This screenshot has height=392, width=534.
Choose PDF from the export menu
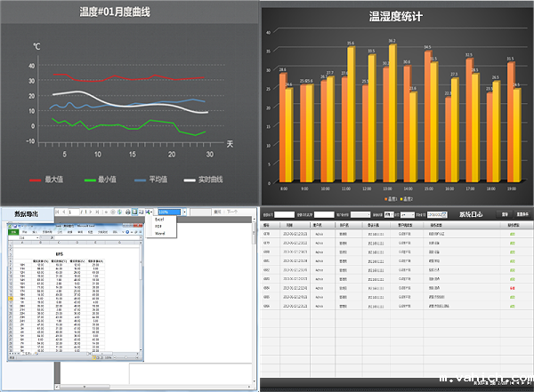tap(159, 226)
